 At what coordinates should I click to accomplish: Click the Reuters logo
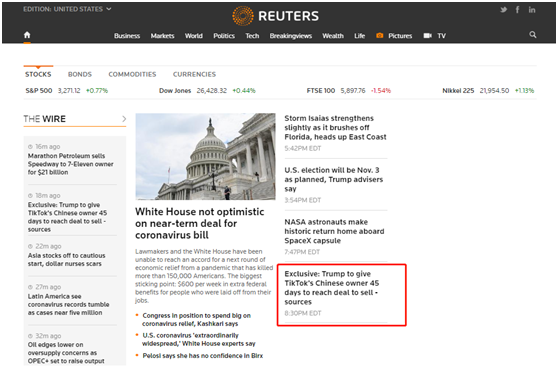[x=275, y=16]
